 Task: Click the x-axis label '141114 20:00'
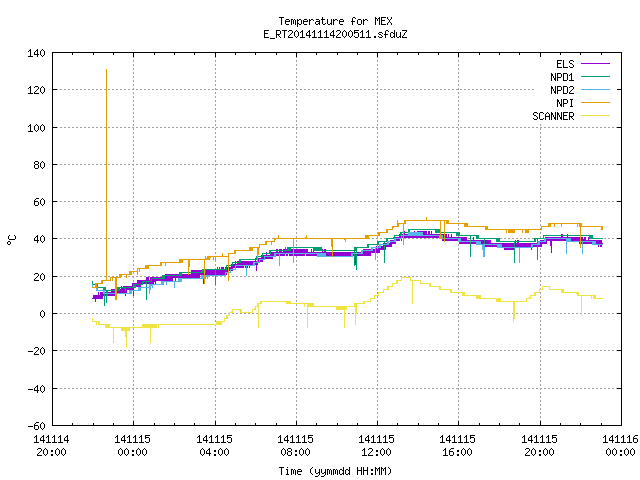[x=51, y=446]
